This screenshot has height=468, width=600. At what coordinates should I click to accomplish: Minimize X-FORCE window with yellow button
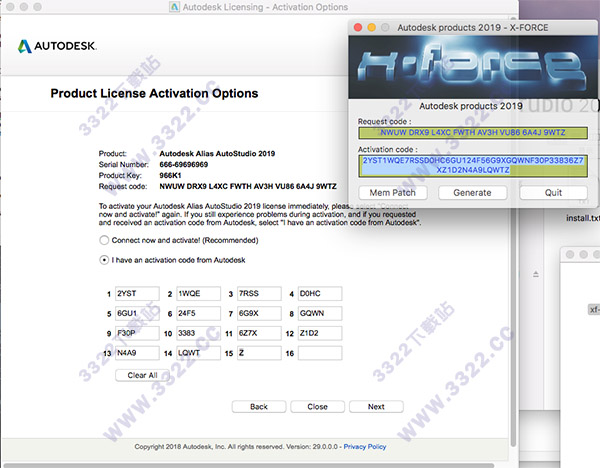click(x=372, y=28)
